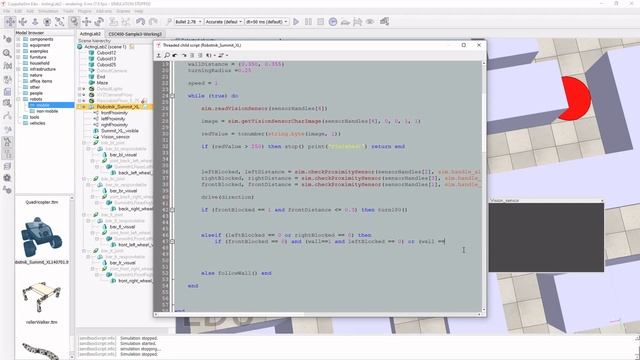The height and width of the screenshot is (360, 640).
Task: Open script icon next to ResizableFloor
Action: (x=144, y=100)
